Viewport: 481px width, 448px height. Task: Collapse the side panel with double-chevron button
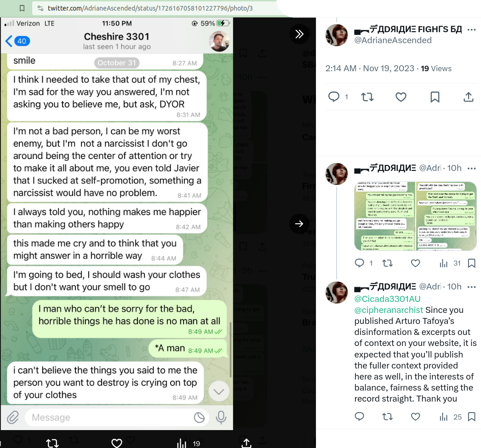[299, 34]
